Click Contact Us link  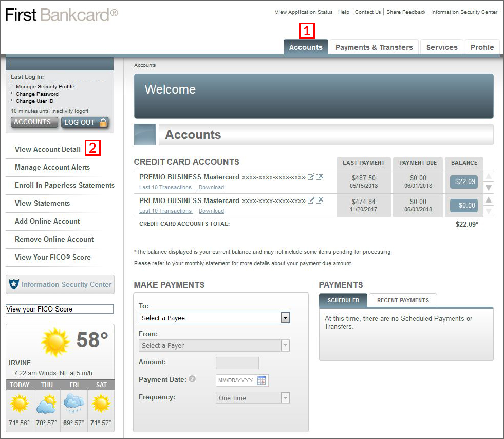368,12
